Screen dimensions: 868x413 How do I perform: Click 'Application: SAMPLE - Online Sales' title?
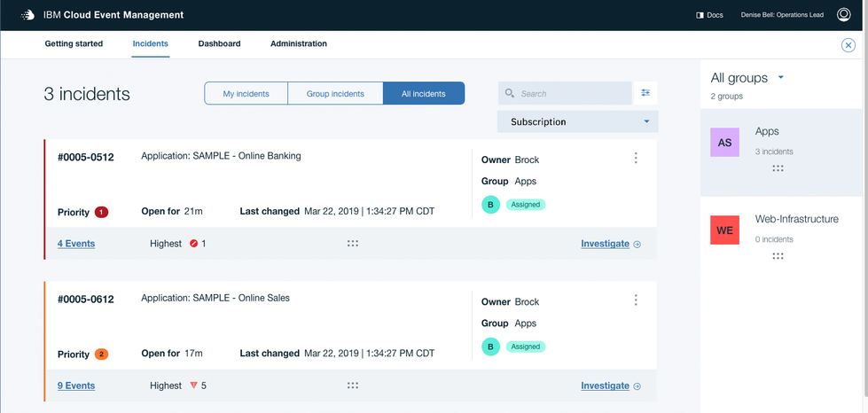click(x=215, y=298)
